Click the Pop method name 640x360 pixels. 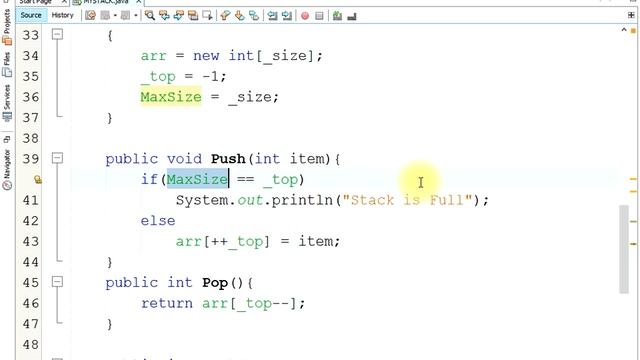(x=215, y=282)
